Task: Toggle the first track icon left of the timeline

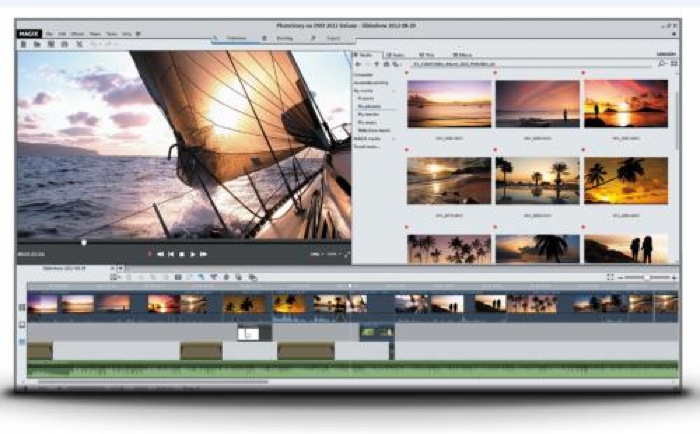Action: [x=22, y=306]
